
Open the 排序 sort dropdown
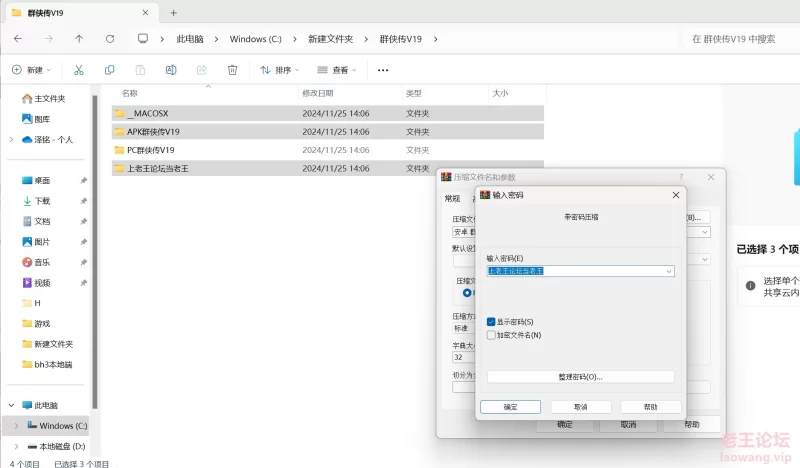280,70
